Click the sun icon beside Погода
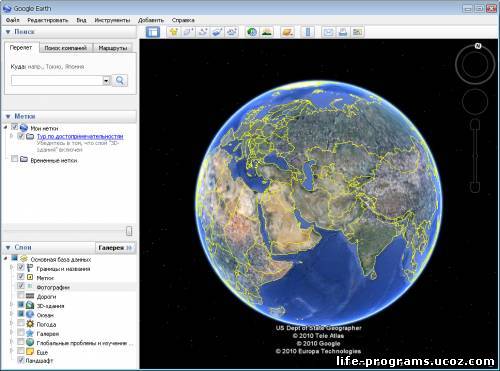This screenshot has width=500, height=371. (x=30, y=324)
